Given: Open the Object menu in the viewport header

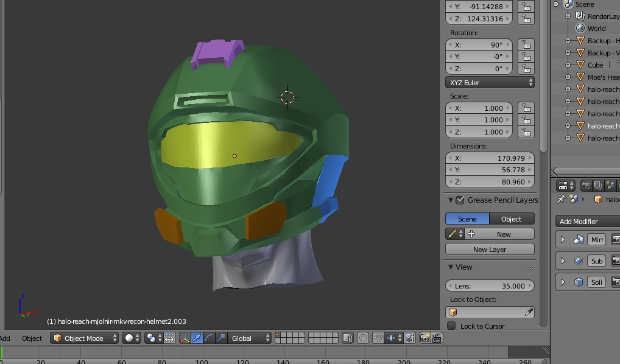Looking at the screenshot, I should (32, 338).
